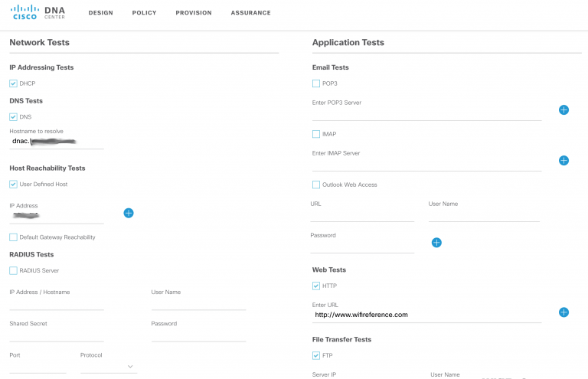Click the Outlook Web Access Password field
Screen dimensions: 588x379
362,247
